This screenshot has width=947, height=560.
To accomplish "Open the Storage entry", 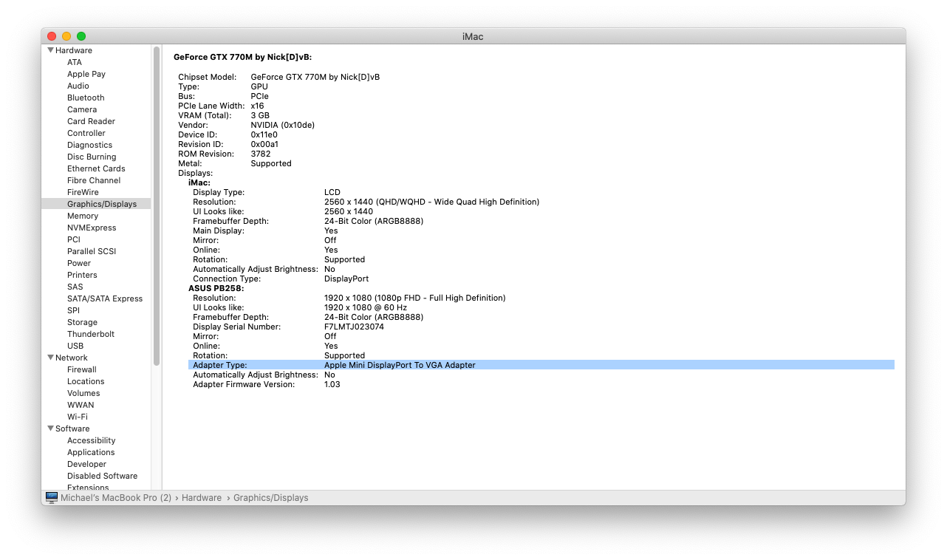I will 82,322.
